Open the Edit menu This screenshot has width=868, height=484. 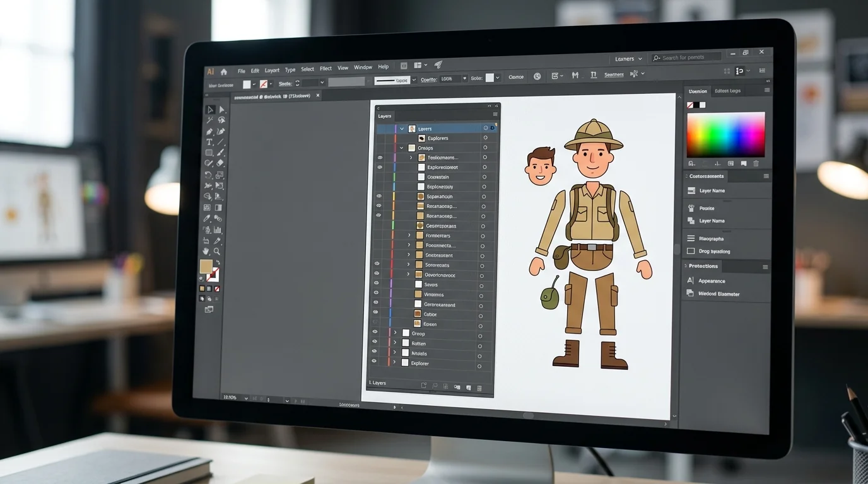coord(255,71)
